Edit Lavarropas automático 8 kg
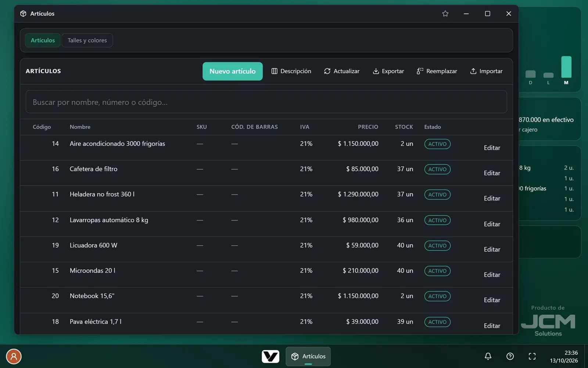 [x=492, y=224]
